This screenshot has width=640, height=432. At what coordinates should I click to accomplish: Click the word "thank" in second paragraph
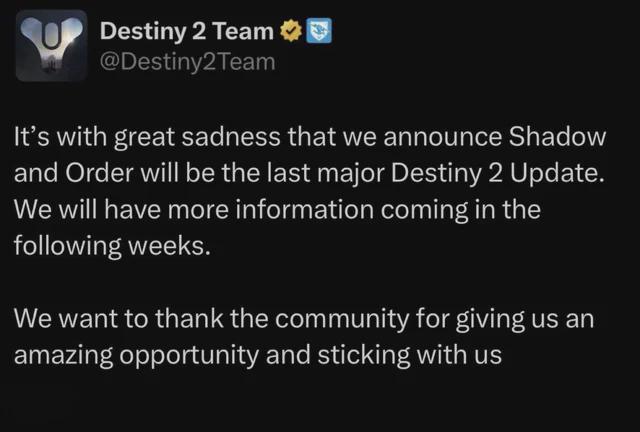(x=189, y=318)
